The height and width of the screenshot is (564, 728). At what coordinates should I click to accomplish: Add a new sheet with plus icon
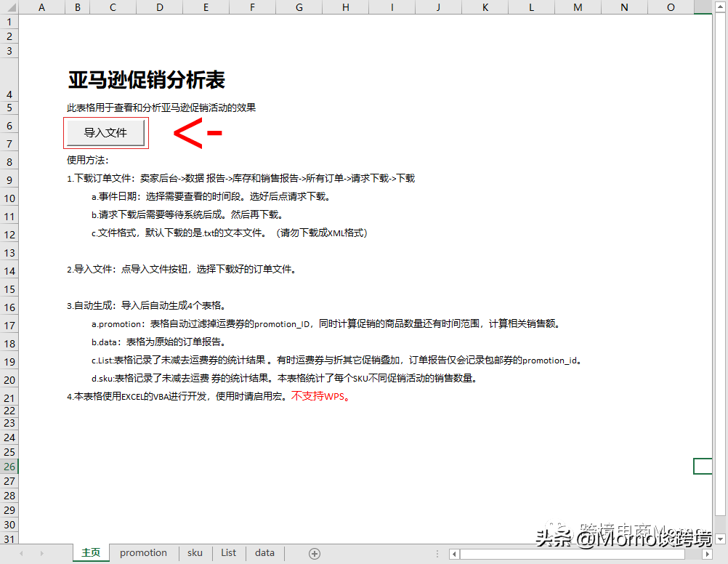(x=315, y=553)
